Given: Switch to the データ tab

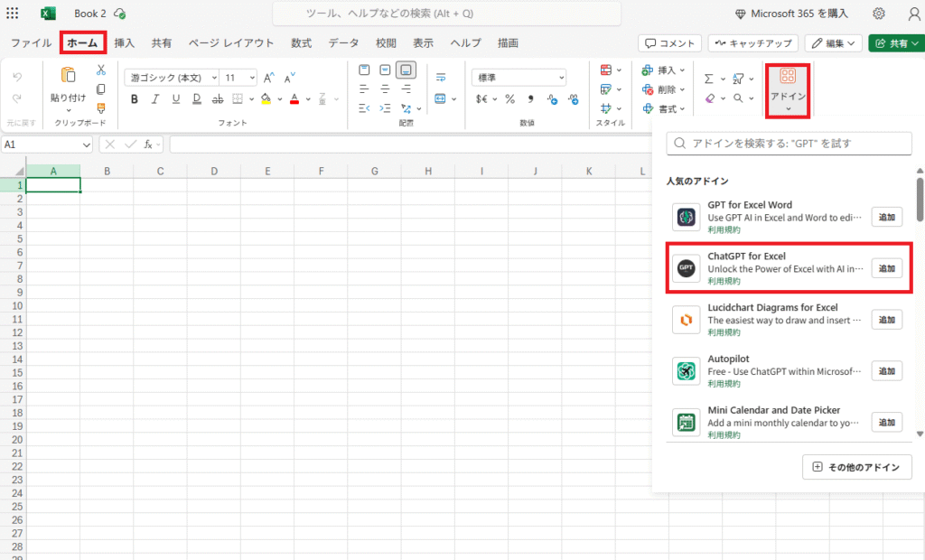Looking at the screenshot, I should coord(343,43).
